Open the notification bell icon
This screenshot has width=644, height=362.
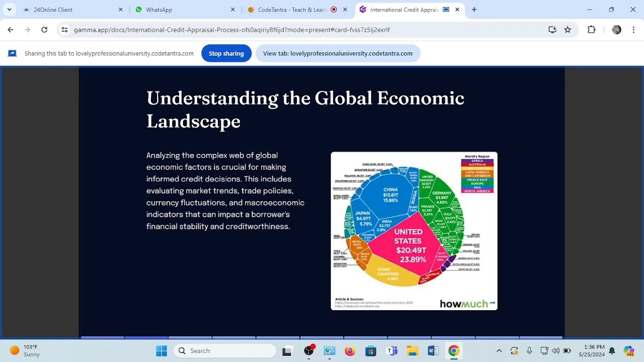tap(612, 351)
